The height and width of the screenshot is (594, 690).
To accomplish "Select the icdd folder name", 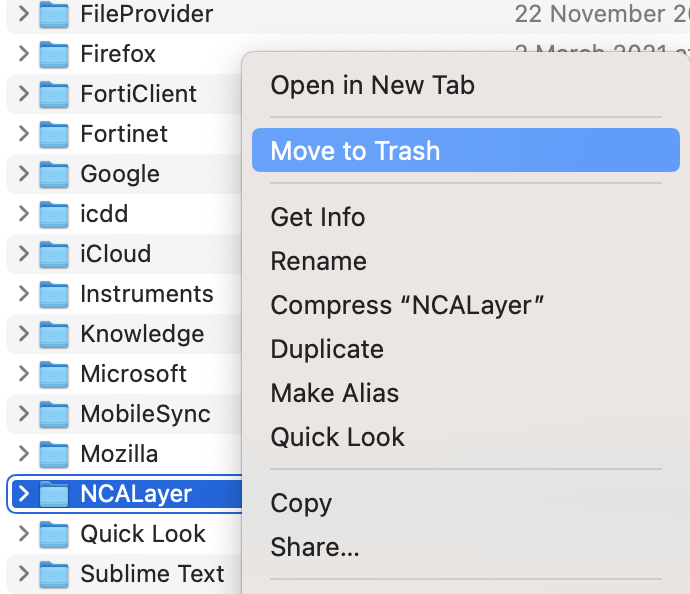I will 104,214.
